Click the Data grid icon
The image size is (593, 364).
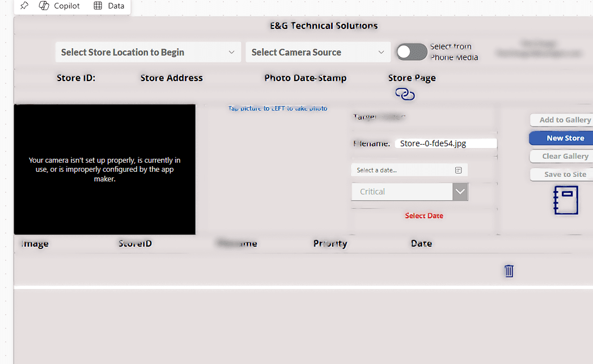coord(98,6)
